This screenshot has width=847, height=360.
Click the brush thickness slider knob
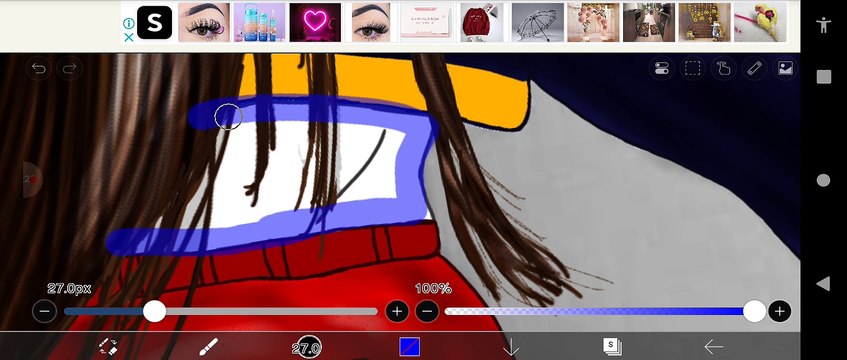coord(154,311)
